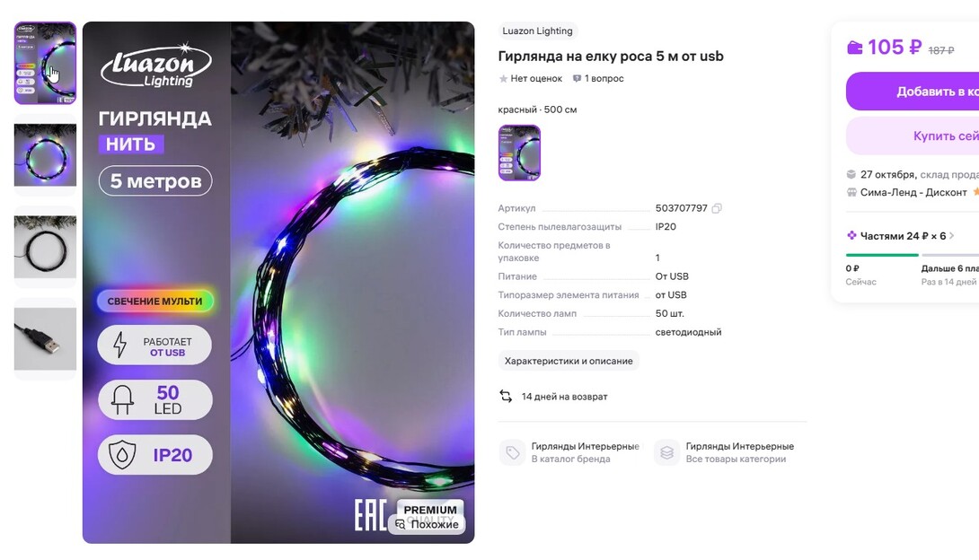Open all category goods via stack icon
Viewport: 979px width, 560px height.
point(666,452)
